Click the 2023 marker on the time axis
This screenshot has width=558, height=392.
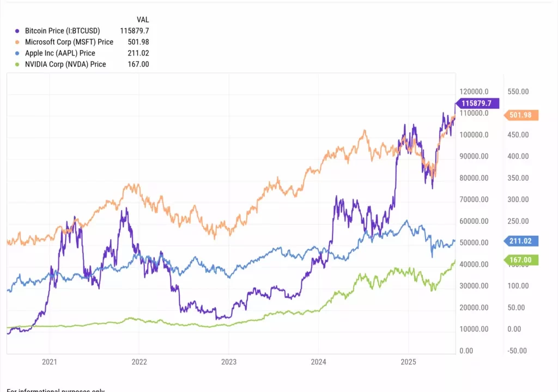229,361
